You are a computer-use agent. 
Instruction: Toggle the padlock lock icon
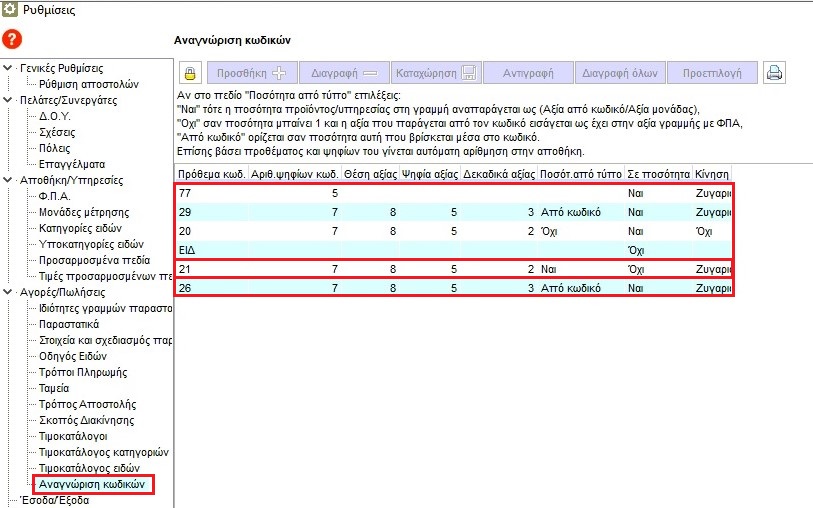pyautogui.click(x=190, y=73)
